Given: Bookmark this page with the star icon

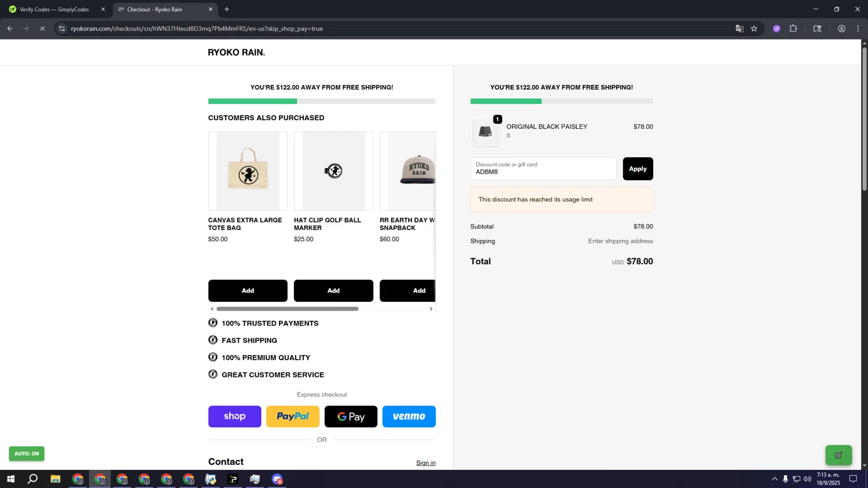Looking at the screenshot, I should tap(754, 28).
